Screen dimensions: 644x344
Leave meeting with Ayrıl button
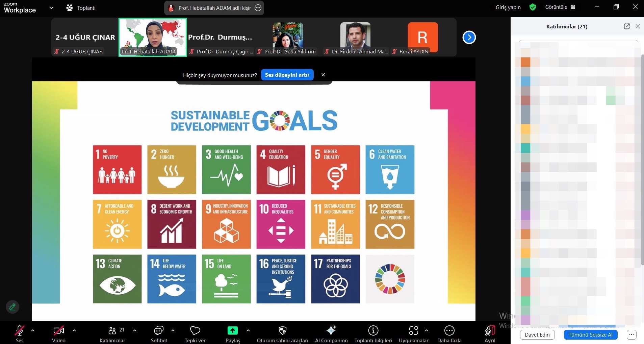pos(490,334)
